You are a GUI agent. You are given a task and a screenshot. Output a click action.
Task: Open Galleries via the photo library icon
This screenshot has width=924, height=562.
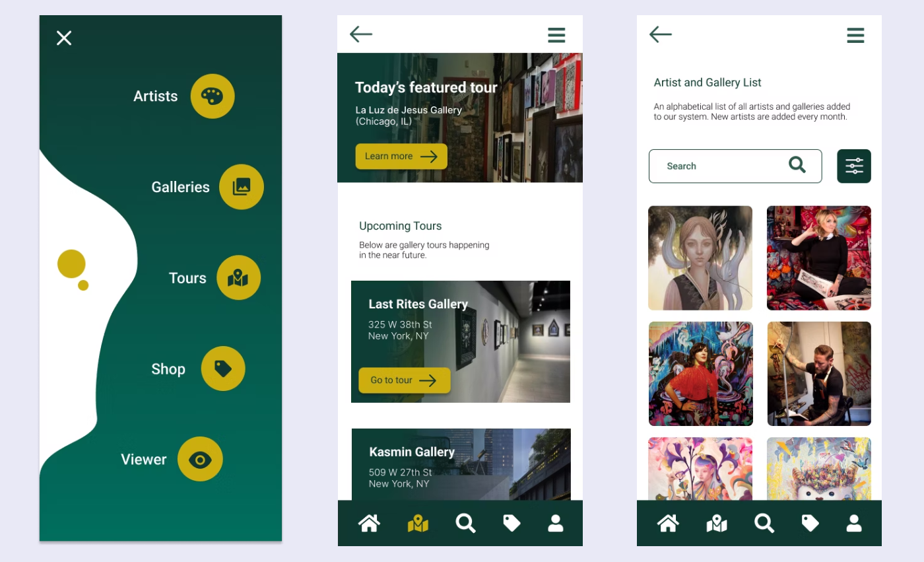pos(242,187)
